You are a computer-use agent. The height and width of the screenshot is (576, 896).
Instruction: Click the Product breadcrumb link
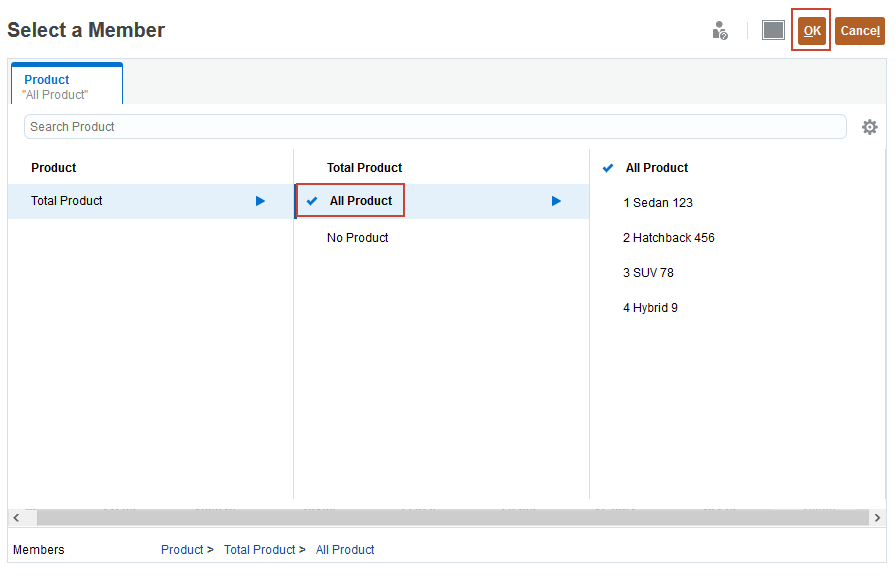pyautogui.click(x=182, y=549)
